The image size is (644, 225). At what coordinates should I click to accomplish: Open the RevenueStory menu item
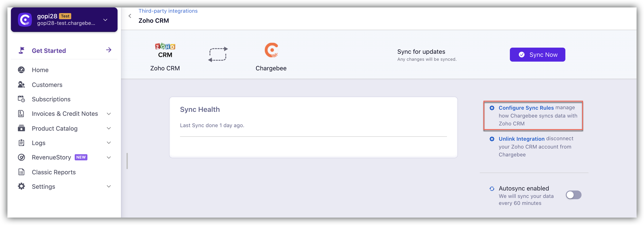[51, 157]
